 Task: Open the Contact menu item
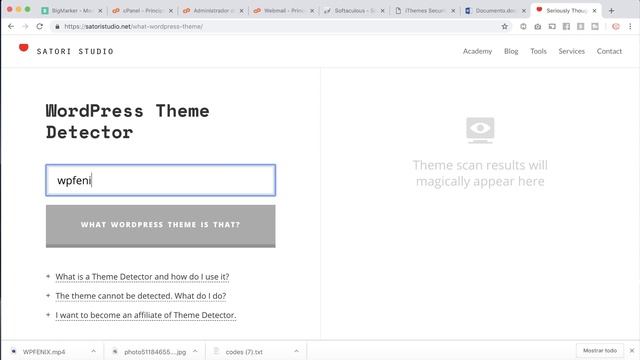point(609,51)
